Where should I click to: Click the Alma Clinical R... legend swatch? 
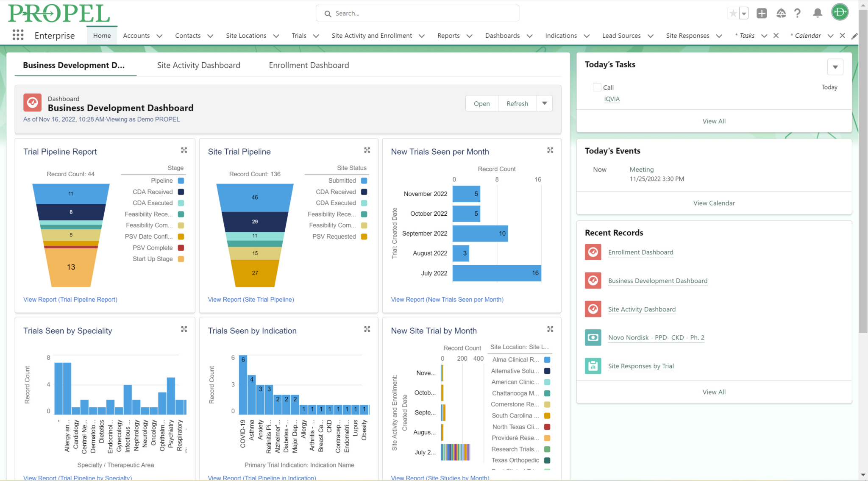pyautogui.click(x=547, y=359)
